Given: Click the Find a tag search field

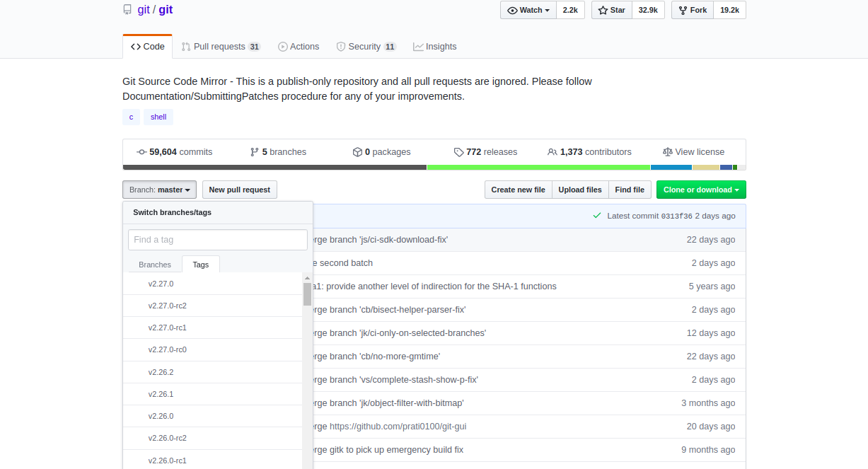Looking at the screenshot, I should pos(217,239).
